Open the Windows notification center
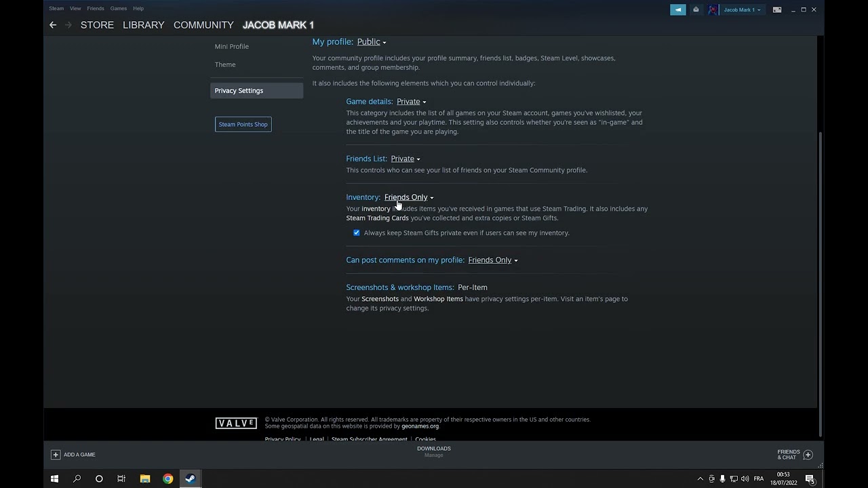The height and width of the screenshot is (488, 868). (x=810, y=479)
